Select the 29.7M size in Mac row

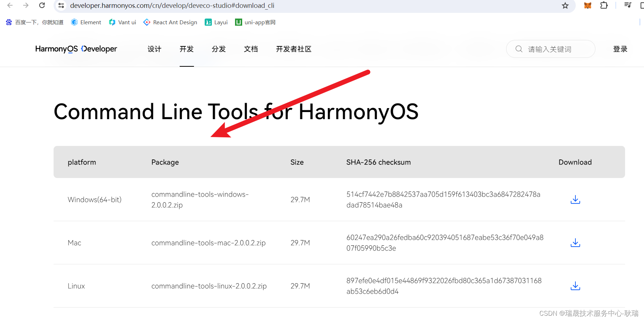coord(300,243)
